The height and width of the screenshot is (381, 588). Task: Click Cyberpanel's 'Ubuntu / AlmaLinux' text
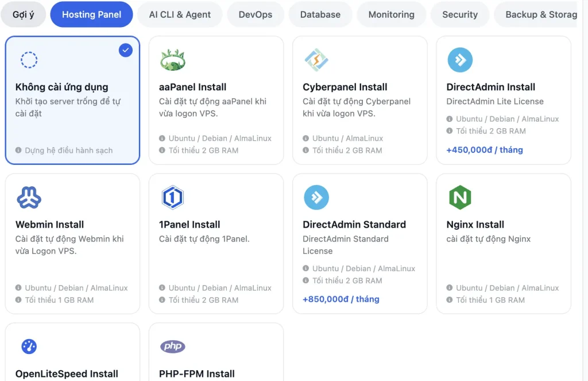click(x=347, y=138)
